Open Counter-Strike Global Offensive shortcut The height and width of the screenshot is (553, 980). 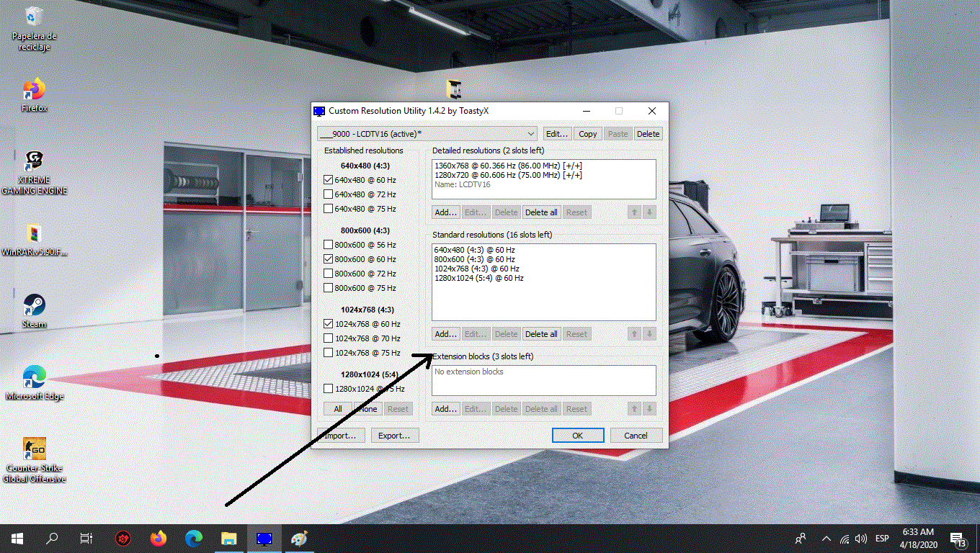click(x=34, y=450)
